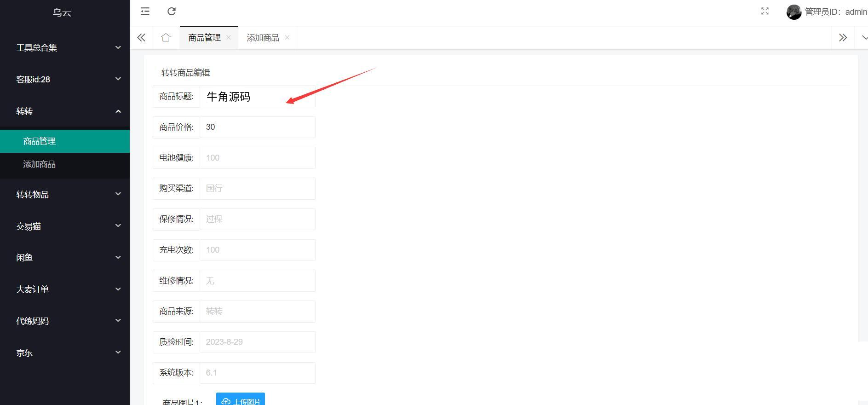Image resolution: width=868 pixels, height=405 pixels.
Task: Focus the 维修情况 input field
Action: click(258, 281)
